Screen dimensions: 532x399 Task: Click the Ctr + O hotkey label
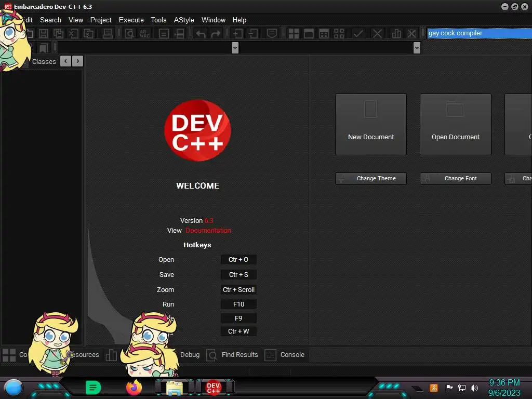238,260
